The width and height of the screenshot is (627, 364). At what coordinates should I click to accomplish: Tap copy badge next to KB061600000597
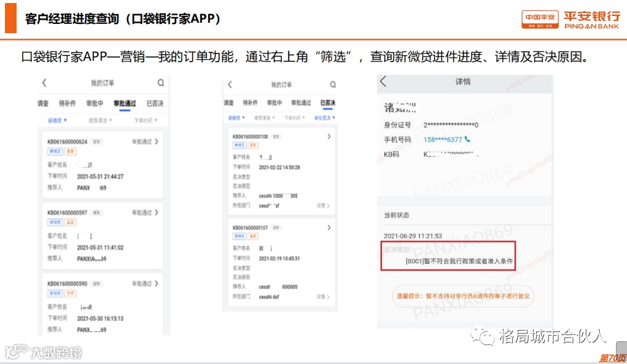[96, 212]
